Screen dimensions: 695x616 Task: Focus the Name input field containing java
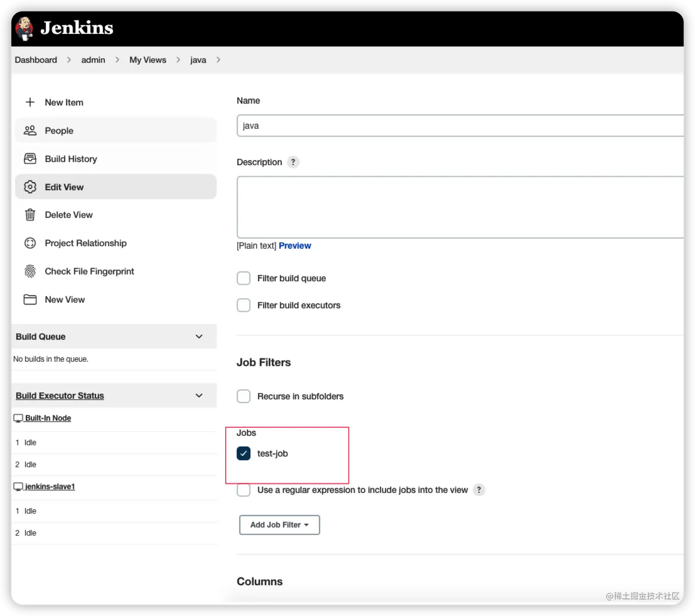460,125
